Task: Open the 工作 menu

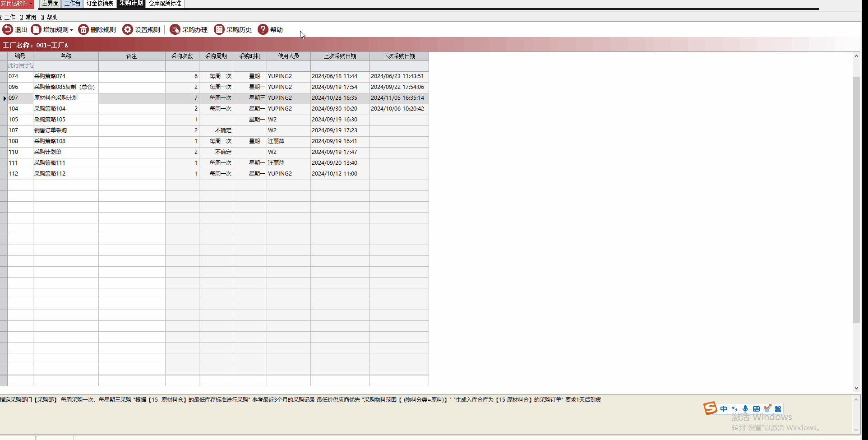Action: click(x=8, y=17)
